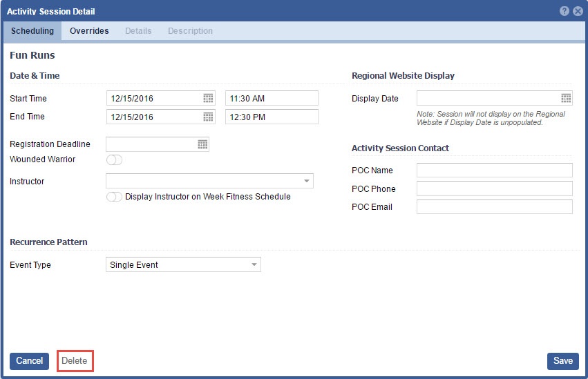588x379 pixels.
Task: Open the Display Date calendar picker
Action: pyautogui.click(x=566, y=98)
